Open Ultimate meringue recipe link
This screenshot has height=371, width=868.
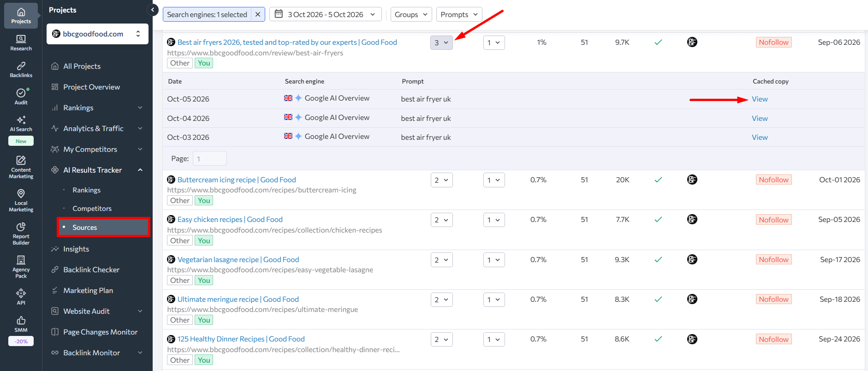(238, 299)
